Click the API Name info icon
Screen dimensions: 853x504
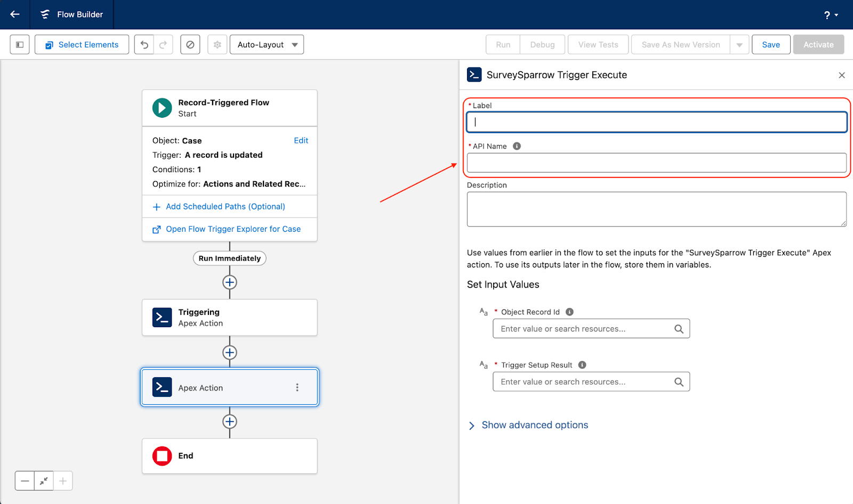517,146
